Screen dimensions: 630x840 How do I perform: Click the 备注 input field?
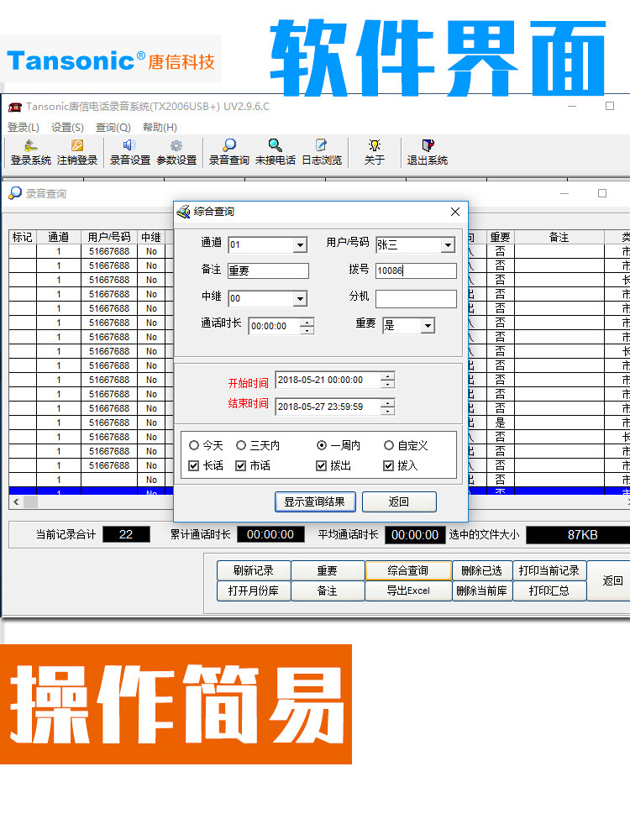click(x=269, y=270)
